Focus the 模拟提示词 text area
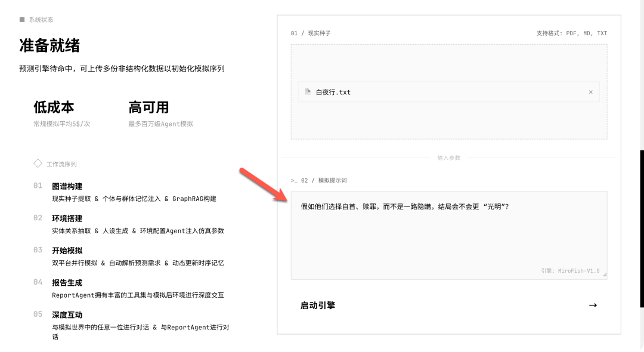 coord(449,235)
